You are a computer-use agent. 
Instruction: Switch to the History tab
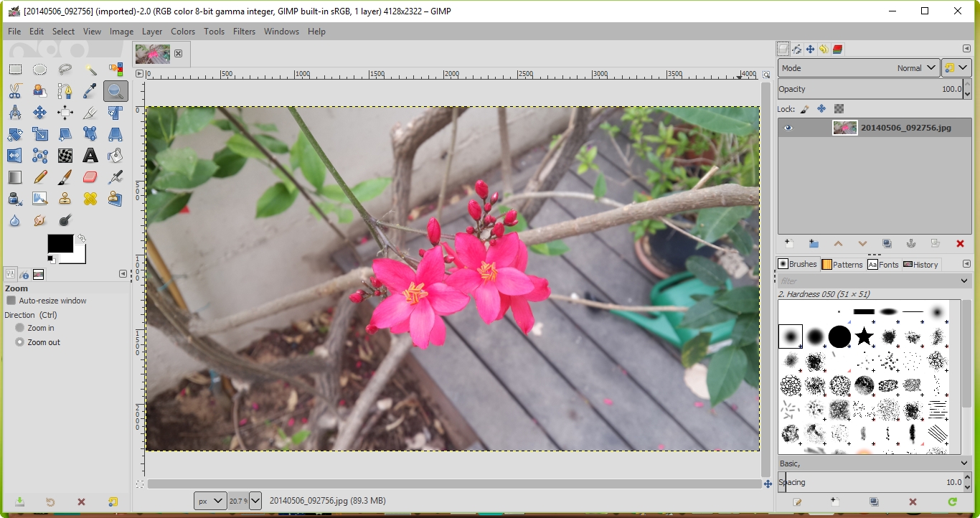[x=920, y=264]
